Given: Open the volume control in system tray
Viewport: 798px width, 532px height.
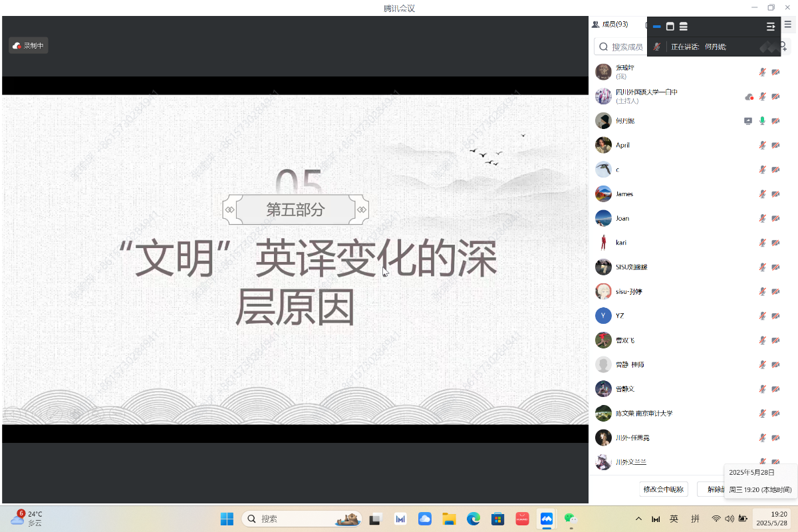Looking at the screenshot, I should coord(730,519).
